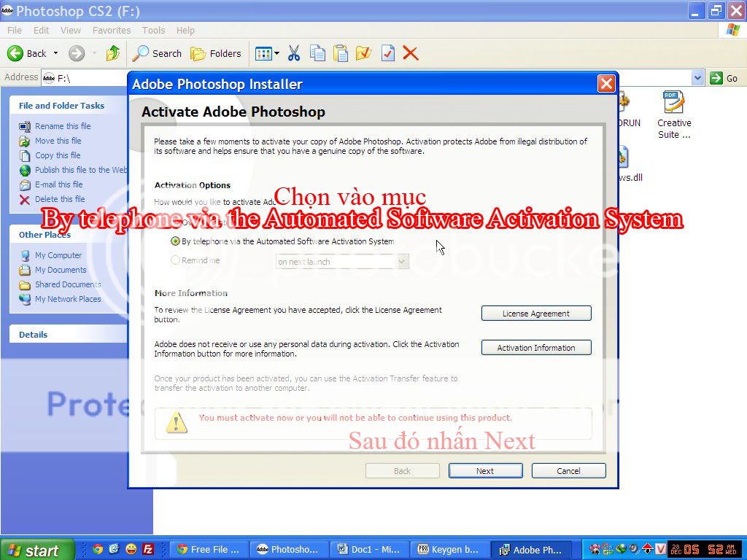Open the Favorites menu

[x=112, y=31]
